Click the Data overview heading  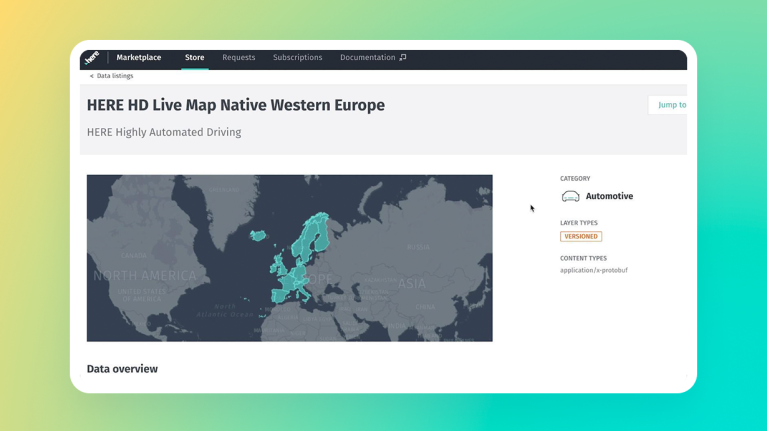point(122,369)
